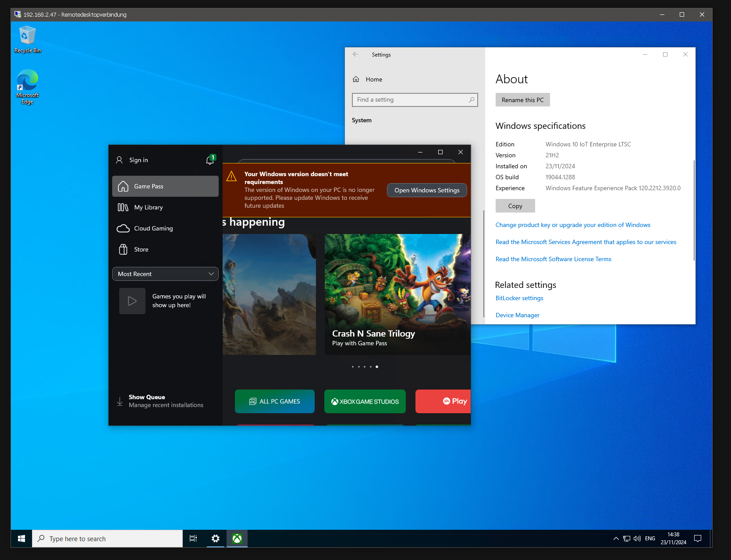Screen dimensions: 731x560
Task: Open My Library in Xbox app
Action: (x=165, y=207)
